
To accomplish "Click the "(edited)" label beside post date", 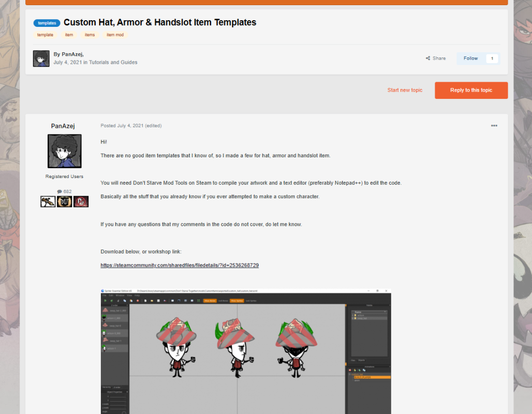I will [x=153, y=126].
